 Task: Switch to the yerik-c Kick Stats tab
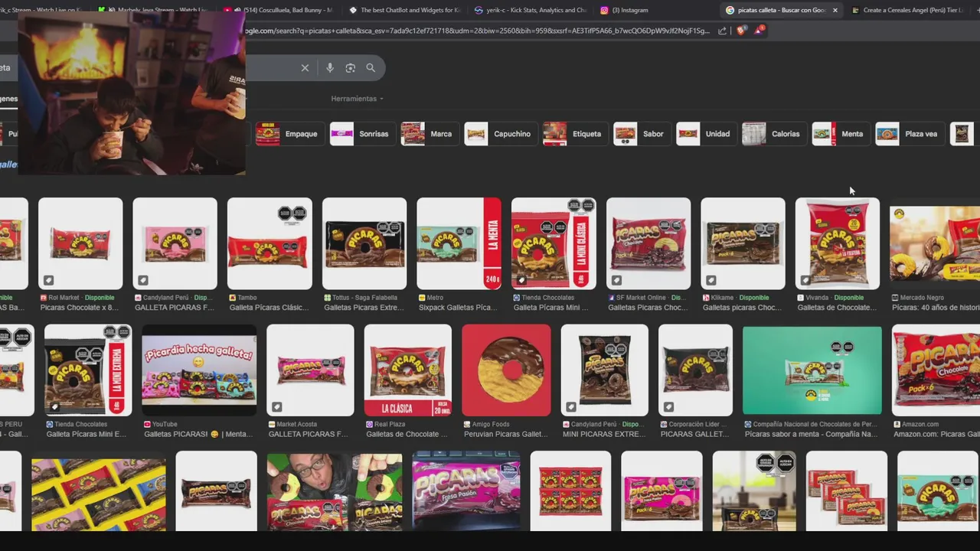(531, 10)
